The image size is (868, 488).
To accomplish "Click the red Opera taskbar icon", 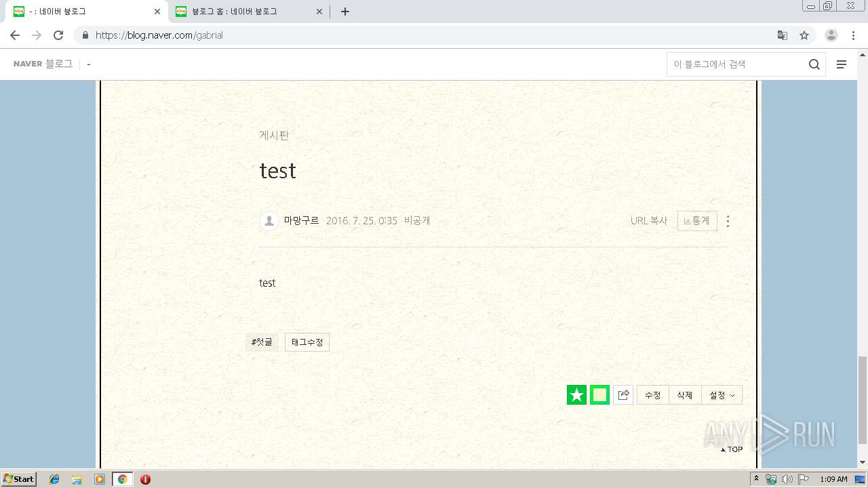I will [145, 479].
